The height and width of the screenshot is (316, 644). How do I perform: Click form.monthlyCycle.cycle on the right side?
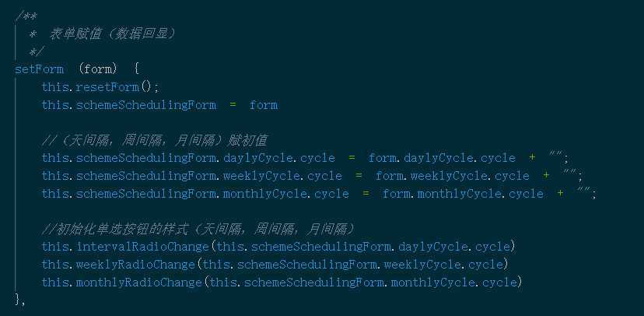[463, 193]
